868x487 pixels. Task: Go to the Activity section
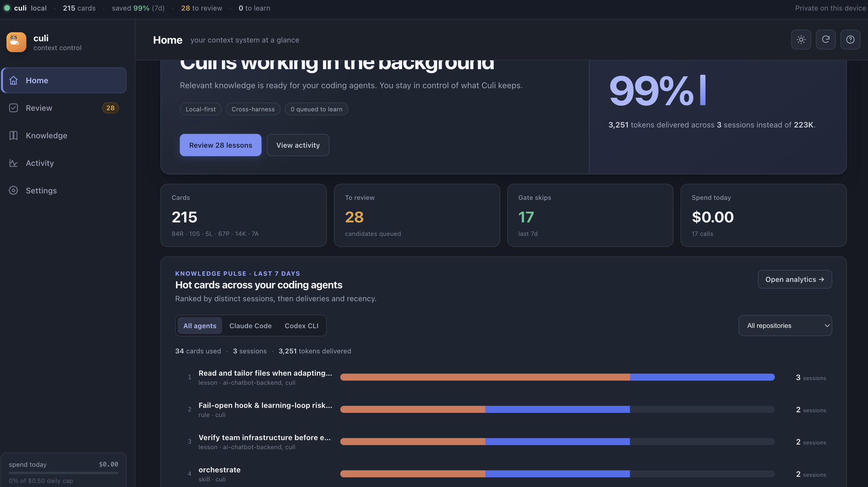[x=64, y=163]
